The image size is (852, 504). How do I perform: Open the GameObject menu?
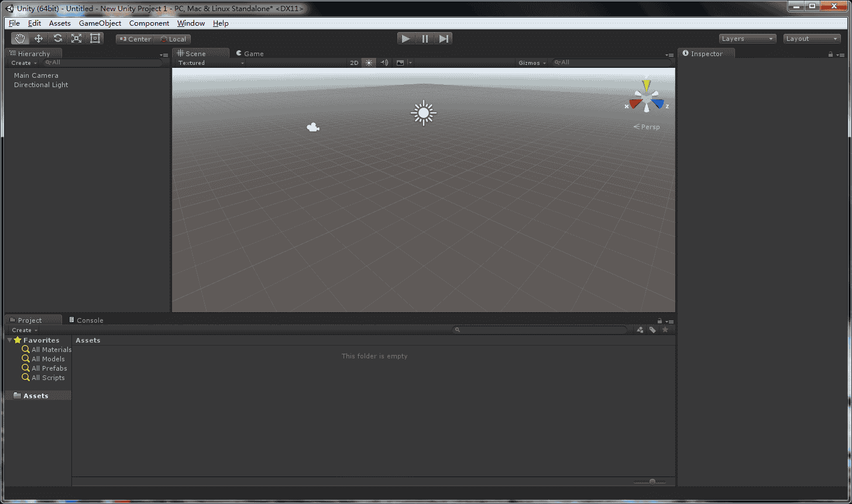pyautogui.click(x=99, y=23)
